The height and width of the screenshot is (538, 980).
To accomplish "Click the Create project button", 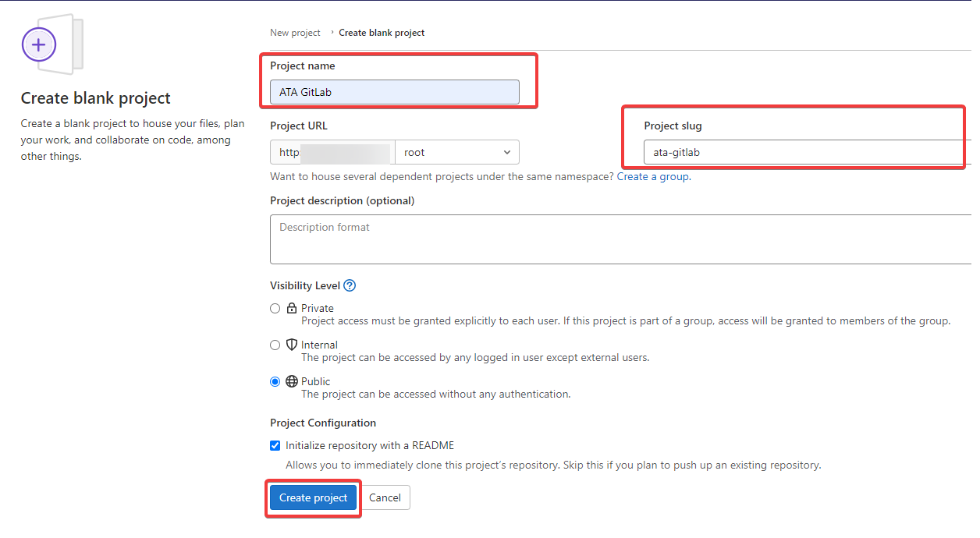I will [x=314, y=497].
